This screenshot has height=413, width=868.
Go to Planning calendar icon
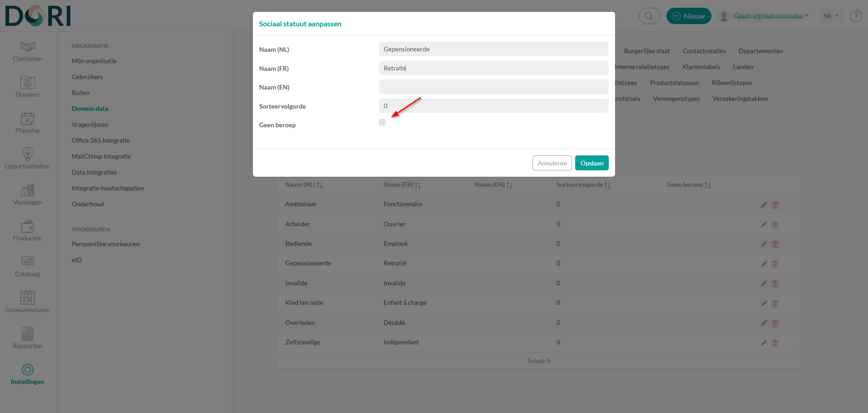(x=27, y=119)
